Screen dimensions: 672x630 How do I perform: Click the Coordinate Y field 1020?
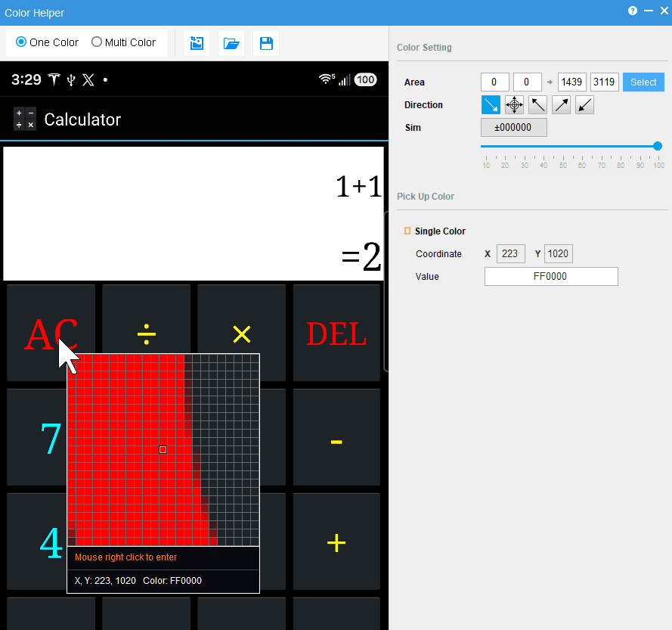point(559,253)
